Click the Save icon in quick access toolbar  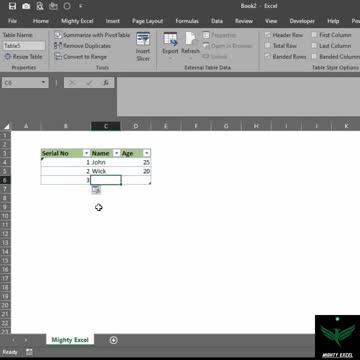(12, 6)
